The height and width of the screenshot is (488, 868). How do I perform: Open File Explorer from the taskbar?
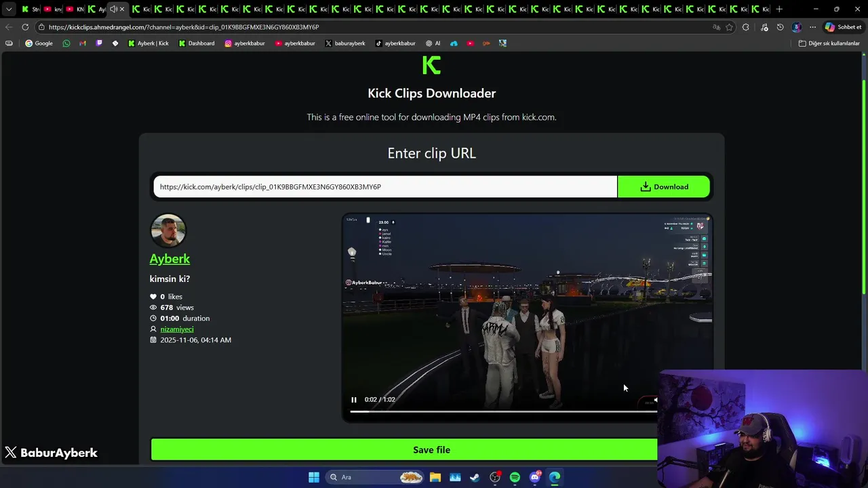(x=435, y=477)
